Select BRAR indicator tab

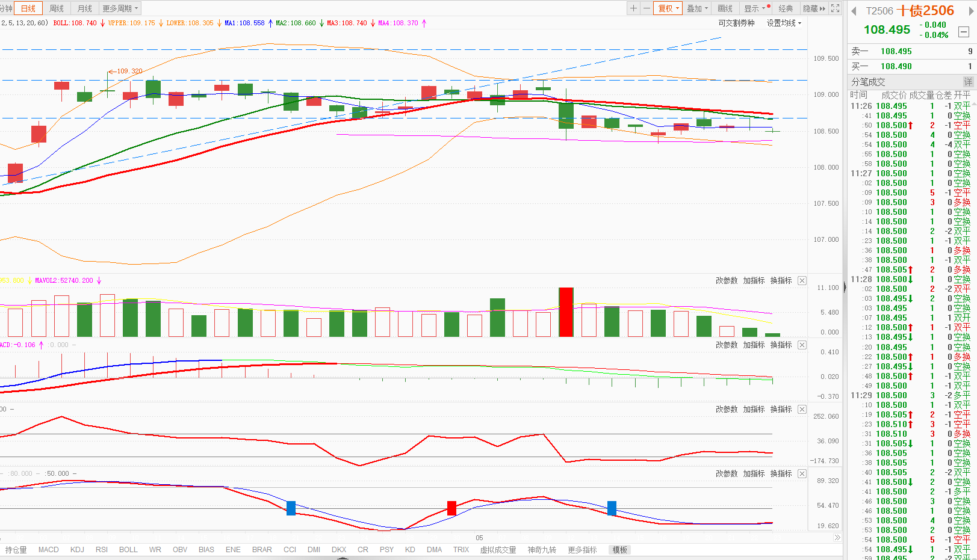262,550
